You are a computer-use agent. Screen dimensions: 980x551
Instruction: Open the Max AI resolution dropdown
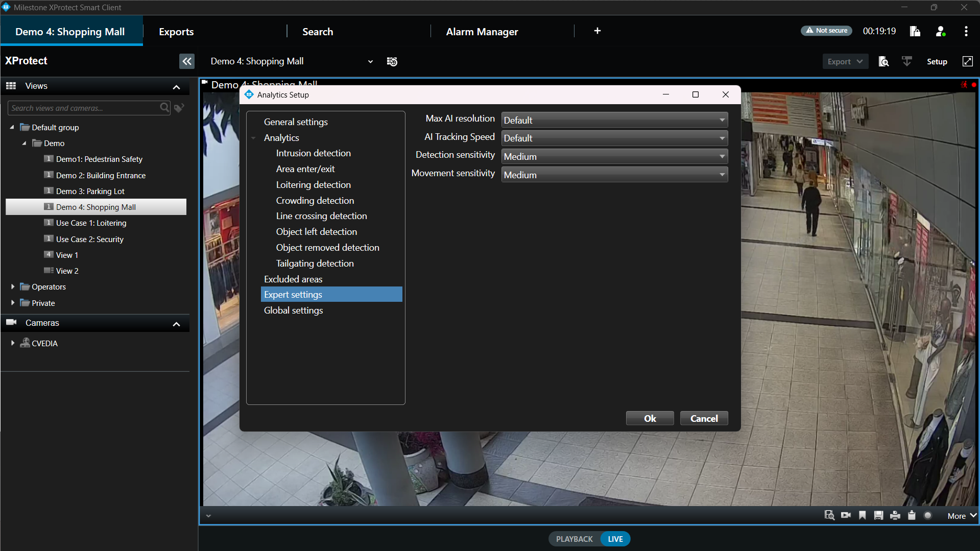pos(614,120)
